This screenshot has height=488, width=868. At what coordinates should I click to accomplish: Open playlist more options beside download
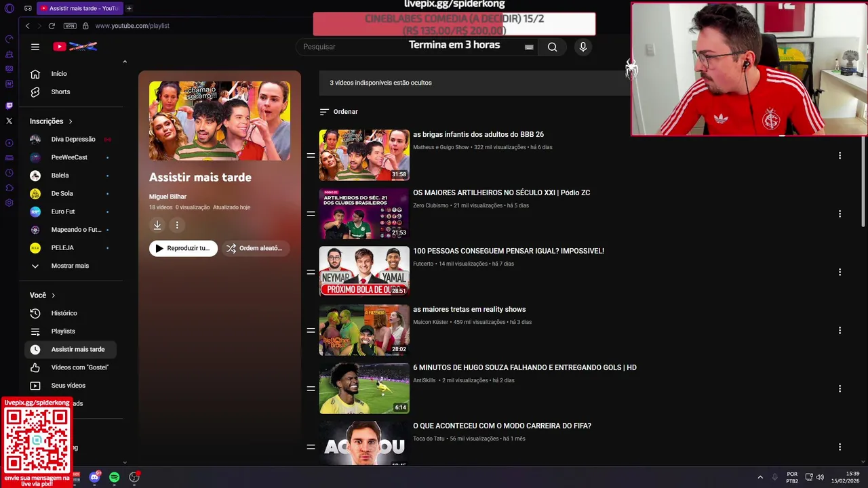click(177, 225)
